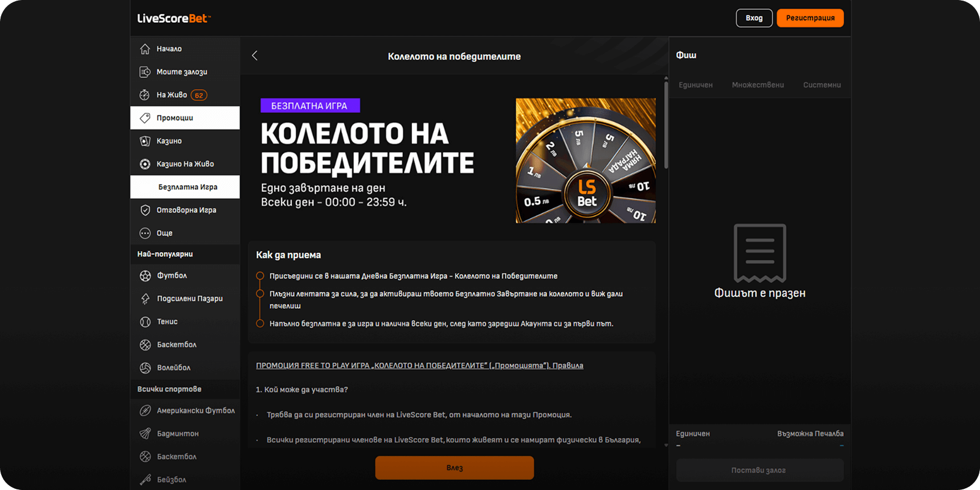
Task: Open Моите залози in the sidebar
Action: click(185, 72)
